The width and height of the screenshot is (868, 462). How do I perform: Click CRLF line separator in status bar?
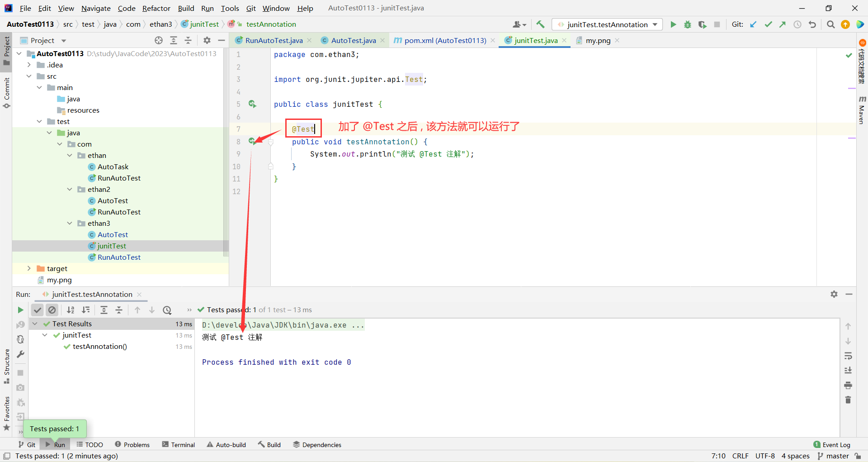[741, 456]
